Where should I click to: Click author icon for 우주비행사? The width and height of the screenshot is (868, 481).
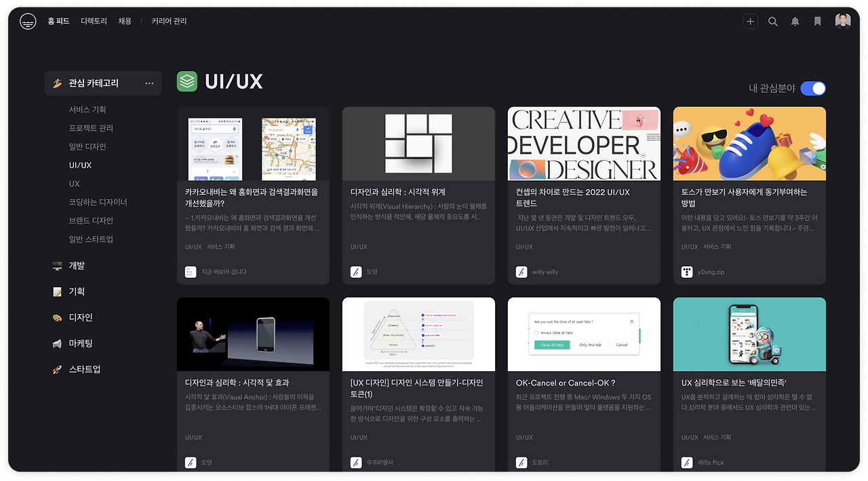click(356, 463)
